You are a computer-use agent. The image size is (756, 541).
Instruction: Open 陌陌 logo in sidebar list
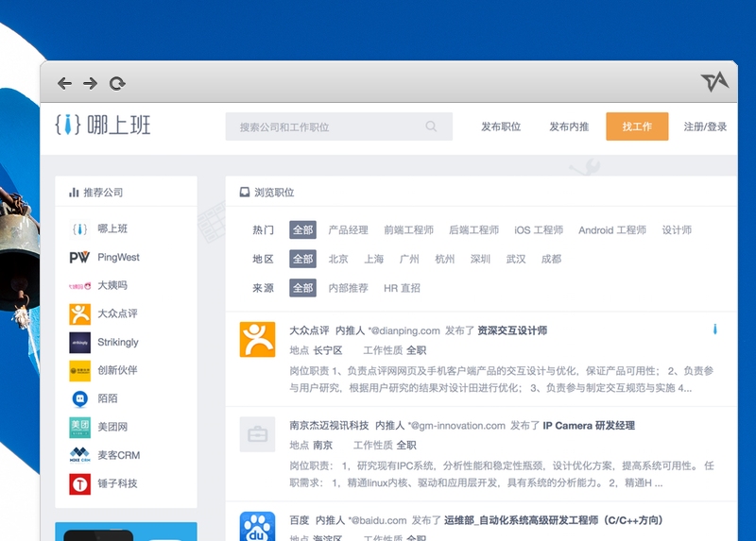click(x=79, y=398)
